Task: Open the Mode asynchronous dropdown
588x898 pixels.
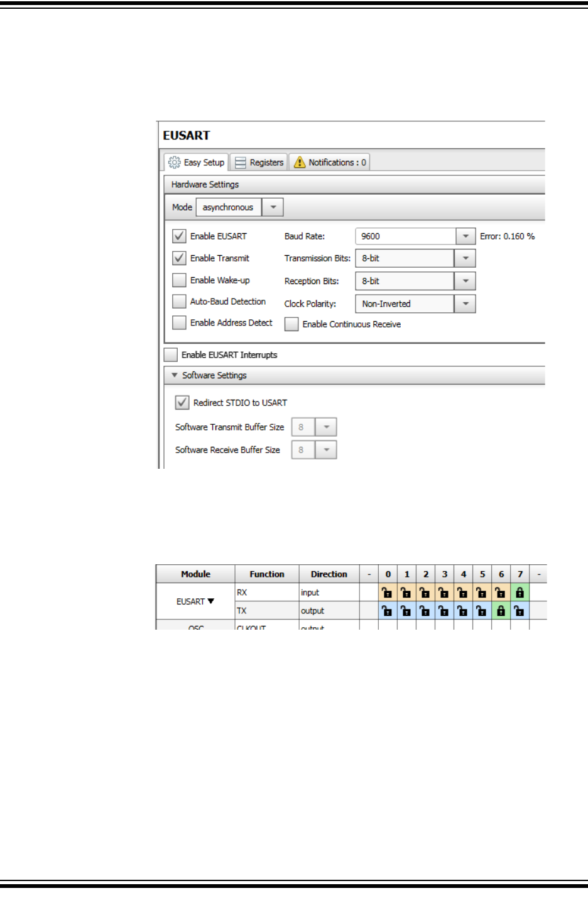Action: click(x=273, y=207)
